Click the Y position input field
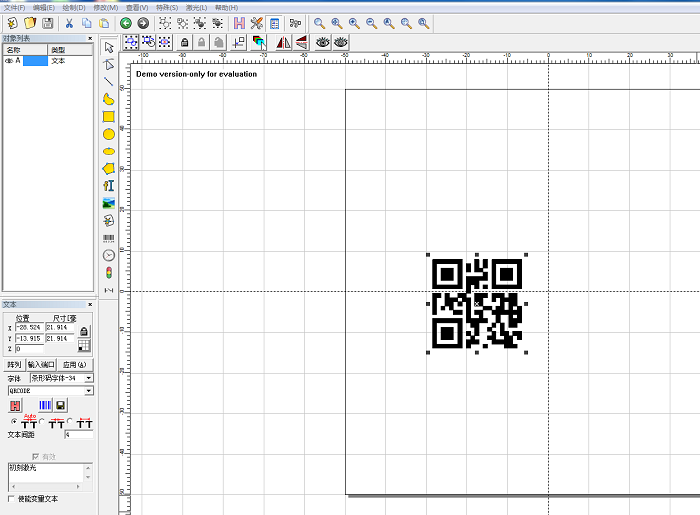The width and height of the screenshot is (700, 515). [x=29, y=338]
